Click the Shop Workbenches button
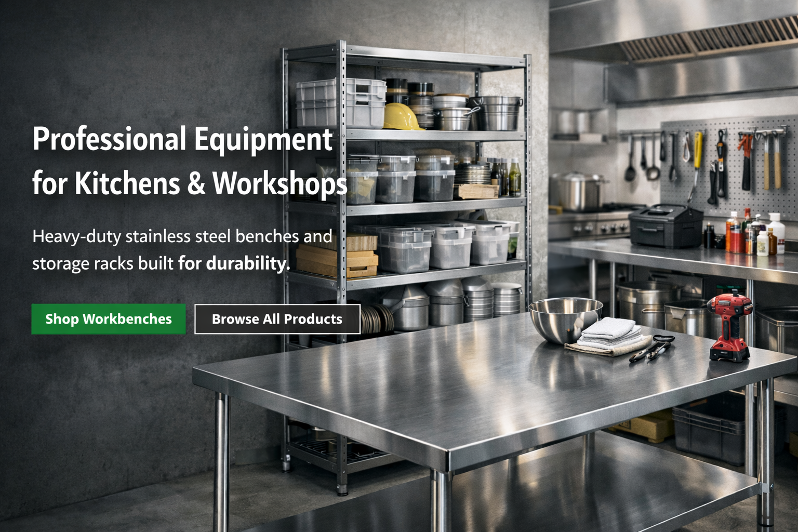The height and width of the screenshot is (532, 798). (x=108, y=319)
